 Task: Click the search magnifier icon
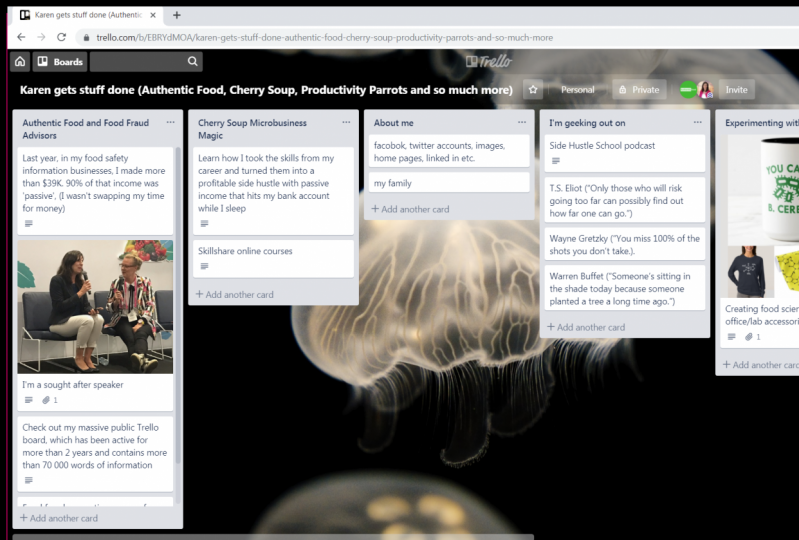193,62
